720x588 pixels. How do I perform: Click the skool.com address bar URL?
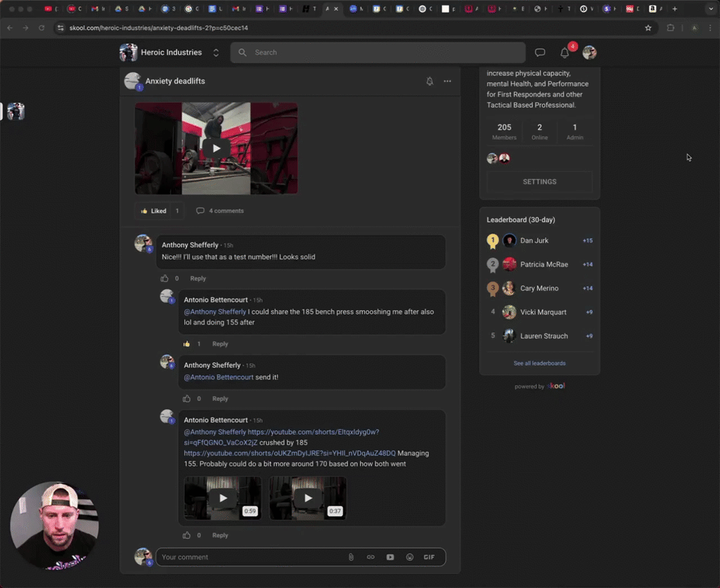pos(158,28)
